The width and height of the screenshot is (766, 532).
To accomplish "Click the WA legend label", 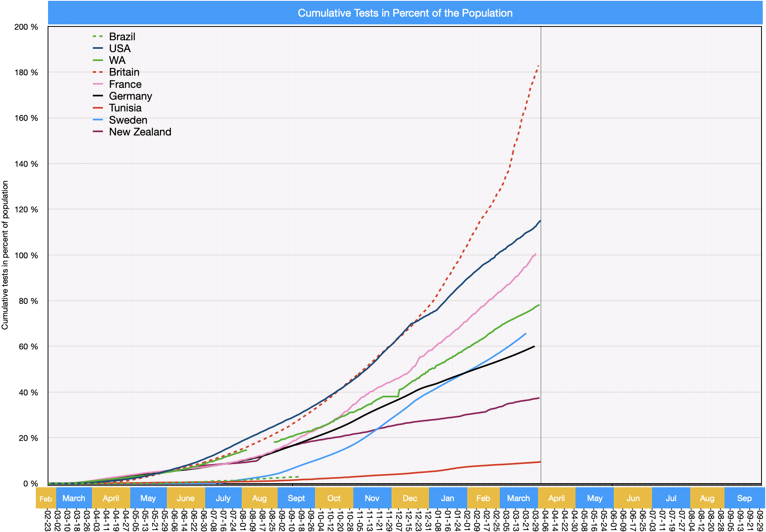I will click(117, 60).
